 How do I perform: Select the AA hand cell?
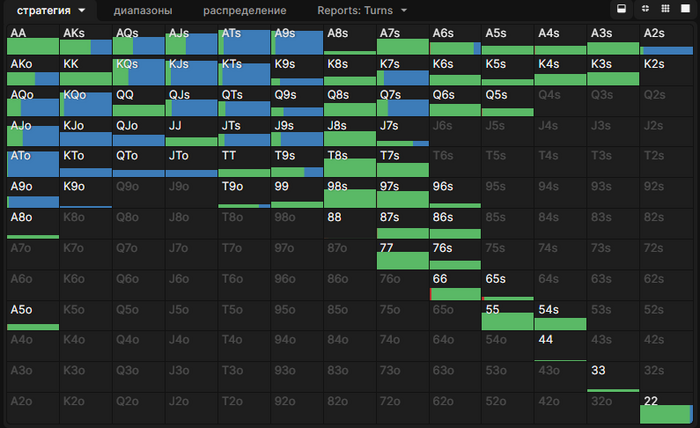pyautogui.click(x=32, y=41)
